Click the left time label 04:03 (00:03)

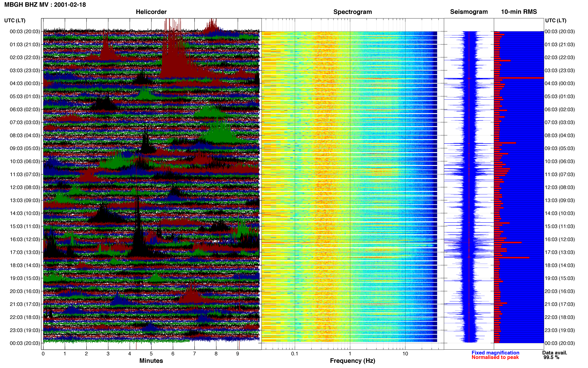(25, 83)
